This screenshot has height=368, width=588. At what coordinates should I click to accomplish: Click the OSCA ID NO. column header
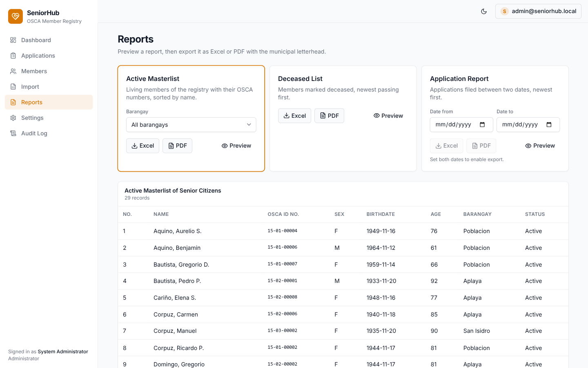point(283,214)
